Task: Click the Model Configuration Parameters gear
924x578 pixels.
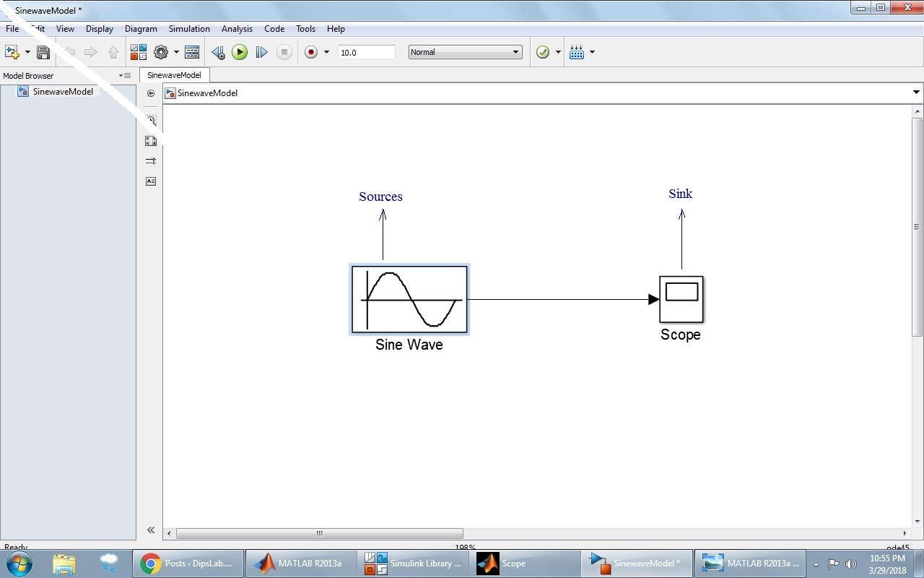Action: pyautogui.click(x=161, y=52)
